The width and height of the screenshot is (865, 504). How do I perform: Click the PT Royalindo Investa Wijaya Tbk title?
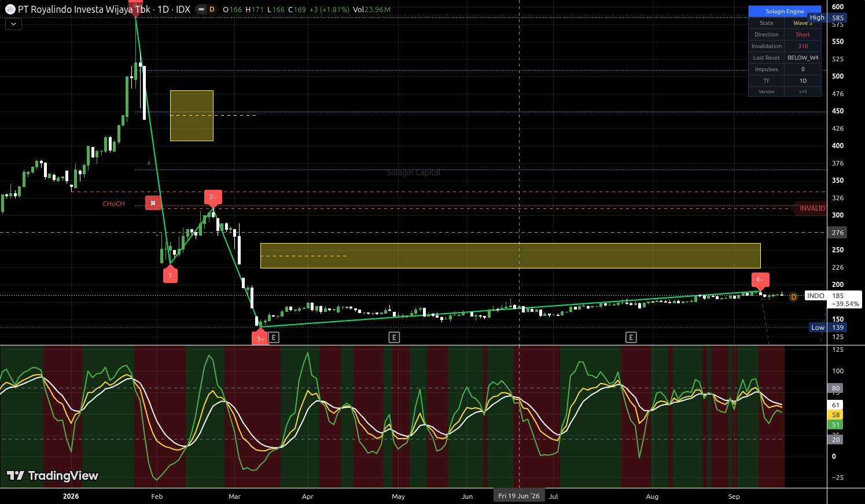coord(84,9)
